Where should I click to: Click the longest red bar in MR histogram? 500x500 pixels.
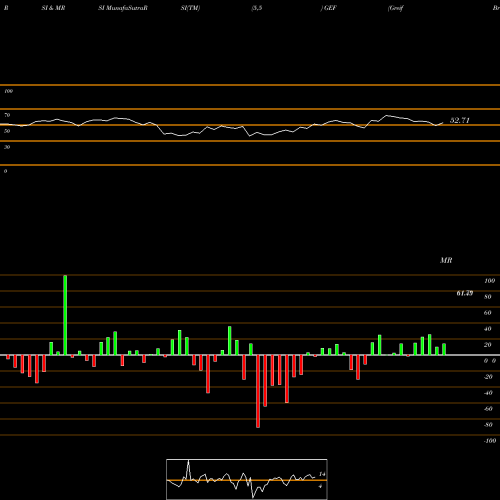258,391
